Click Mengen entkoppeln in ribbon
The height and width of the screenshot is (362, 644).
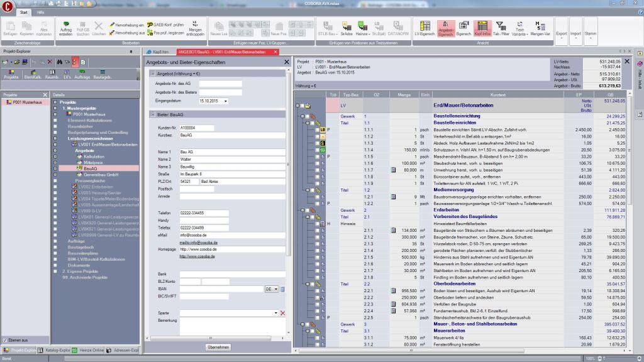(196, 28)
